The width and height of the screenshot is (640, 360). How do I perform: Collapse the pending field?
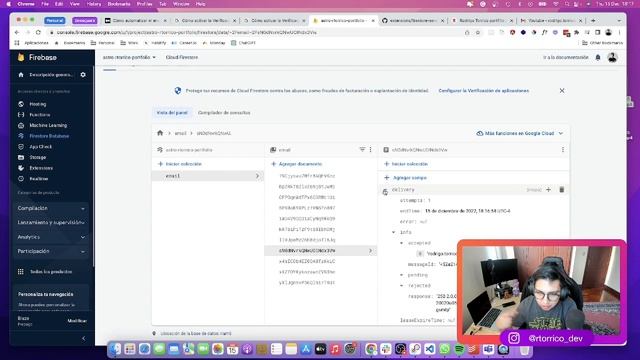402,275
